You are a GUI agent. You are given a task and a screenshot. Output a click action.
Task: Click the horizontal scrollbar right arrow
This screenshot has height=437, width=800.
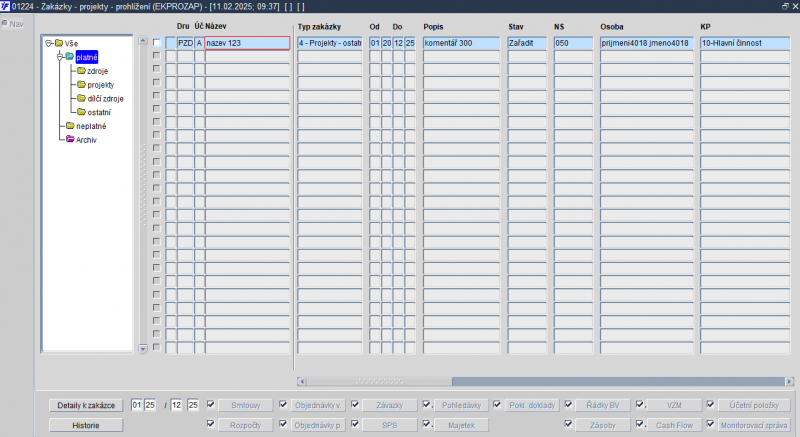790,381
